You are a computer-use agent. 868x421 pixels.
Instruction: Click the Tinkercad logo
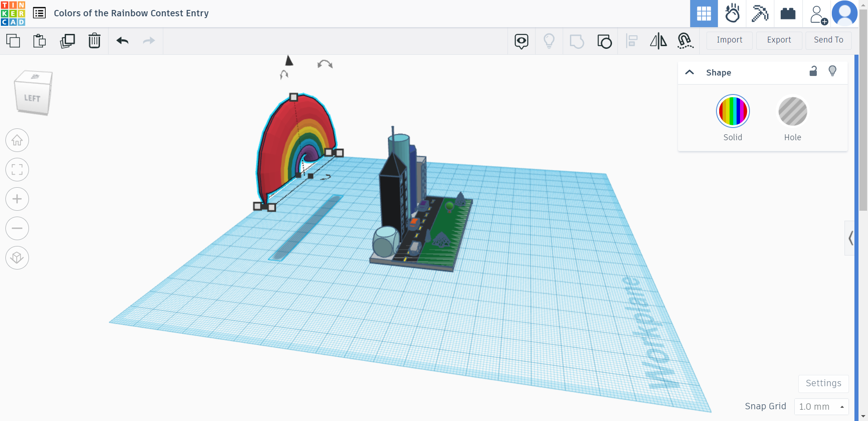[13, 13]
